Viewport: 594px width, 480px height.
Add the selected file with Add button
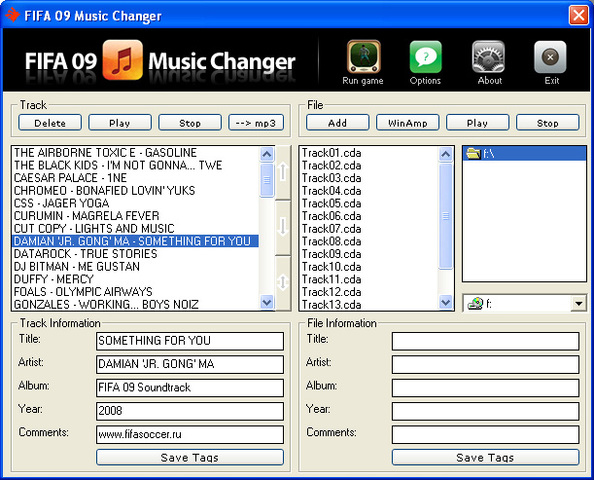click(x=338, y=123)
